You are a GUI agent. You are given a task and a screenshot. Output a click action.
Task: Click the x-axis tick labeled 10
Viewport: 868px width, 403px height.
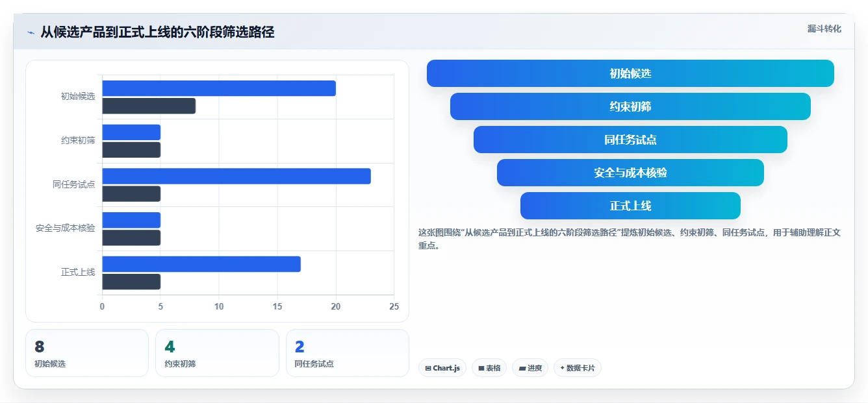click(219, 306)
